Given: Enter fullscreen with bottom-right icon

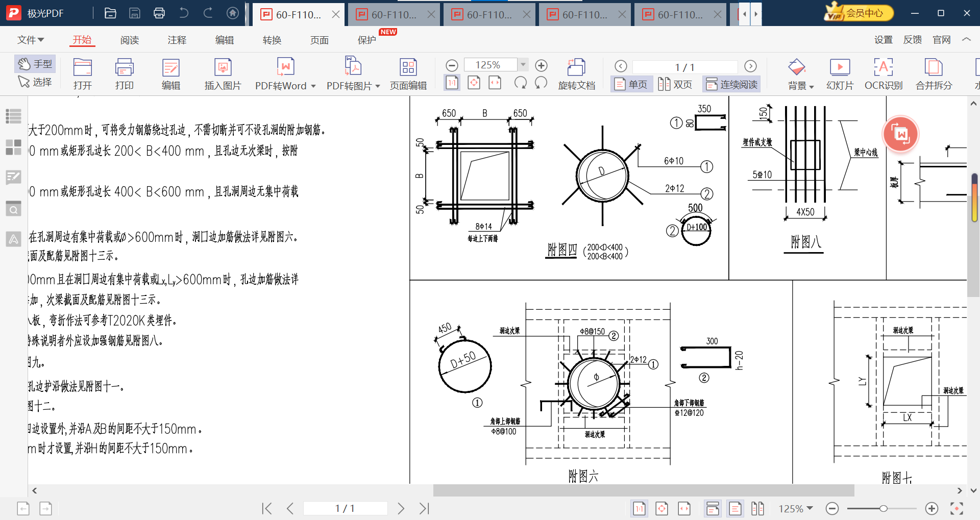Looking at the screenshot, I should [x=957, y=508].
